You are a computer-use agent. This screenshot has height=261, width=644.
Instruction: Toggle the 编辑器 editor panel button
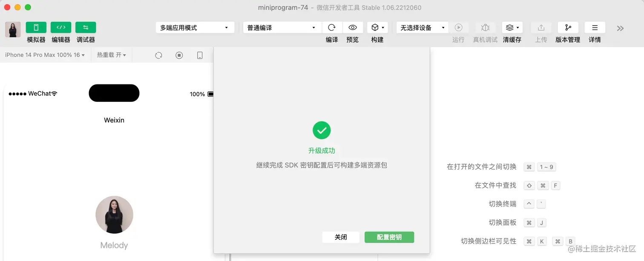click(61, 27)
